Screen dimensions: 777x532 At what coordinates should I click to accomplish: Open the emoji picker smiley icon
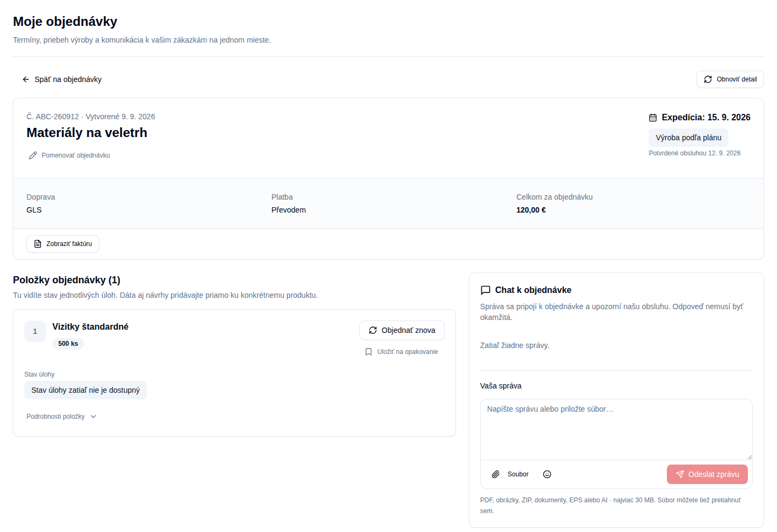[x=547, y=474]
